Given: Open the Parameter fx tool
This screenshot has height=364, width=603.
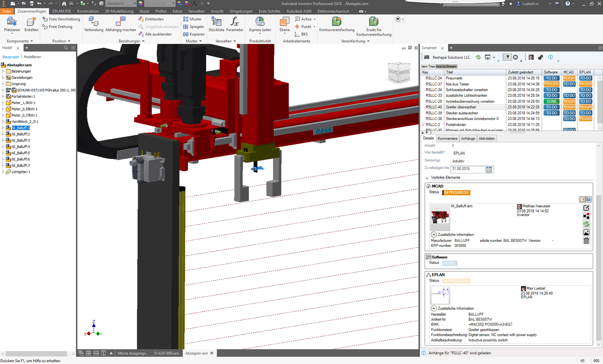Looking at the screenshot, I should coord(234,24).
